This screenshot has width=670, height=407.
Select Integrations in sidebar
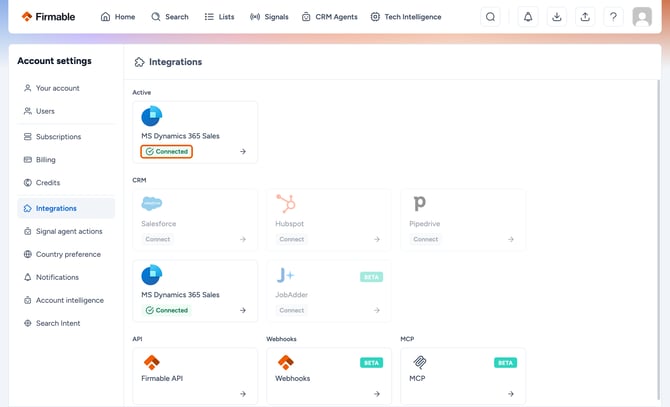click(x=66, y=208)
